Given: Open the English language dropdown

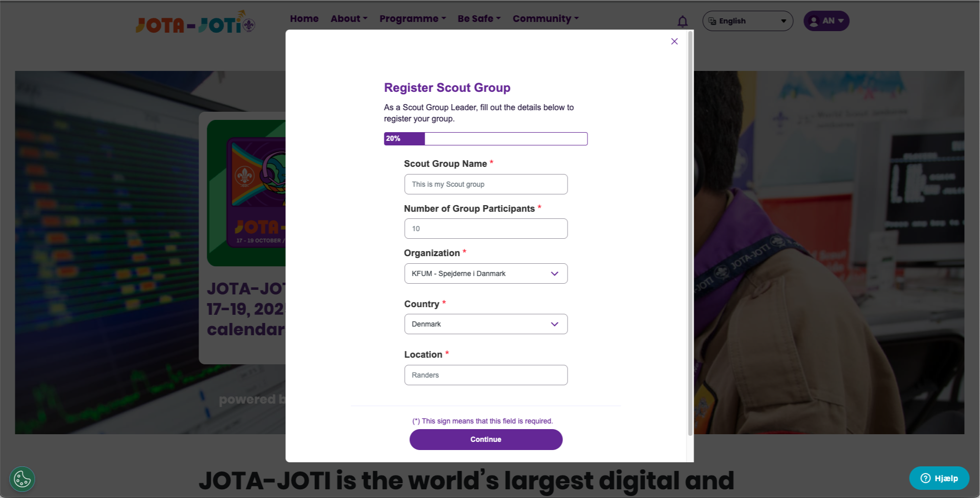Looking at the screenshot, I should [748, 21].
